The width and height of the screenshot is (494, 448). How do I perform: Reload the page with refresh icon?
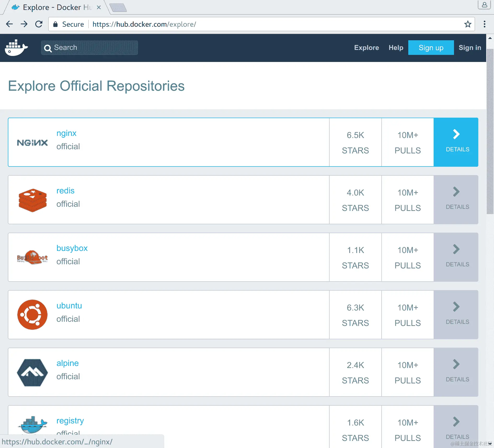39,24
